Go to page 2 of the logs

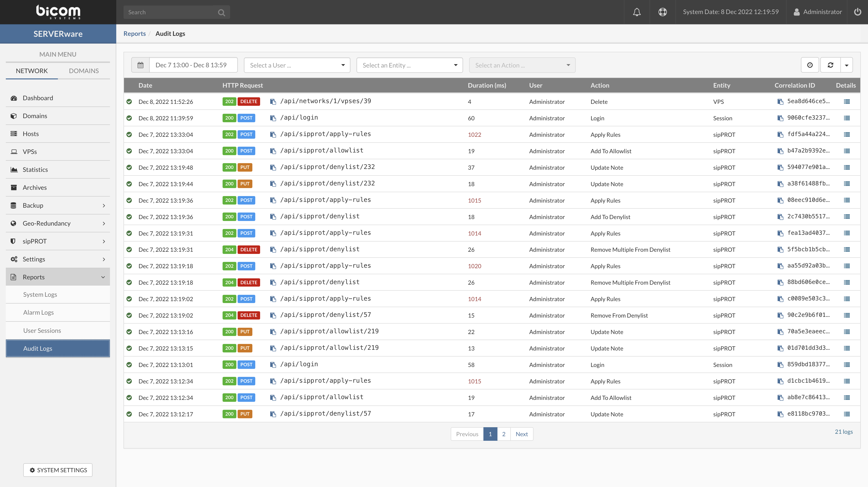(504, 434)
